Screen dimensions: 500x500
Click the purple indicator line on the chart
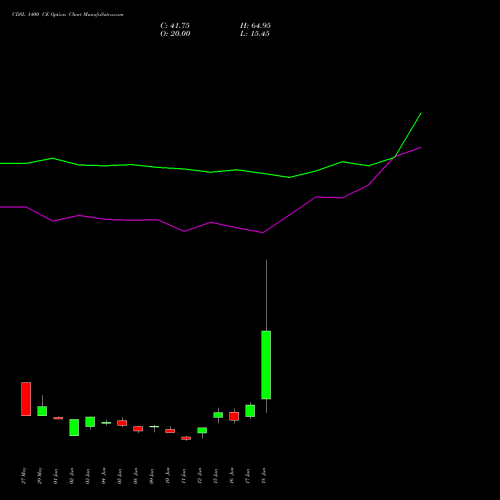211,222
